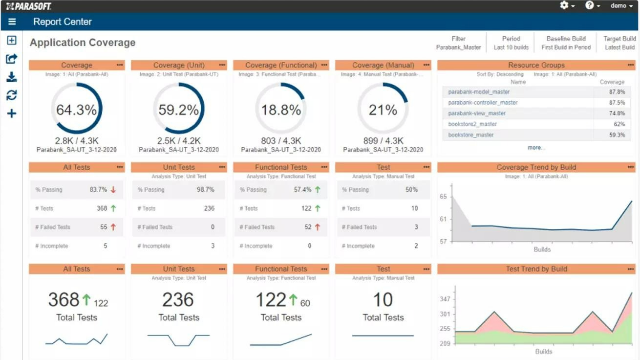Open bookstore_master resource group
Viewport: 640px width, 360px height.
pos(471,135)
